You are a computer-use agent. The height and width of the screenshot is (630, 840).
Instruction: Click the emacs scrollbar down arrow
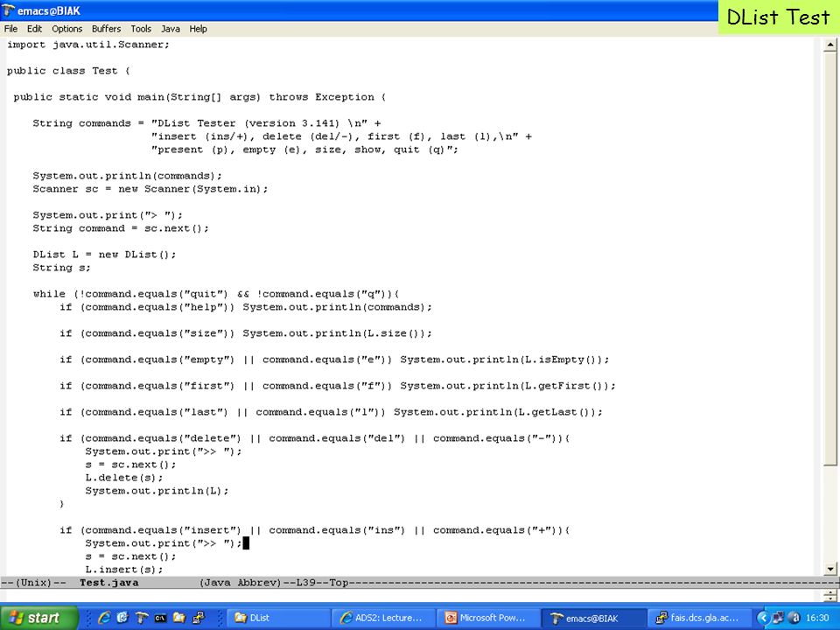click(830, 569)
